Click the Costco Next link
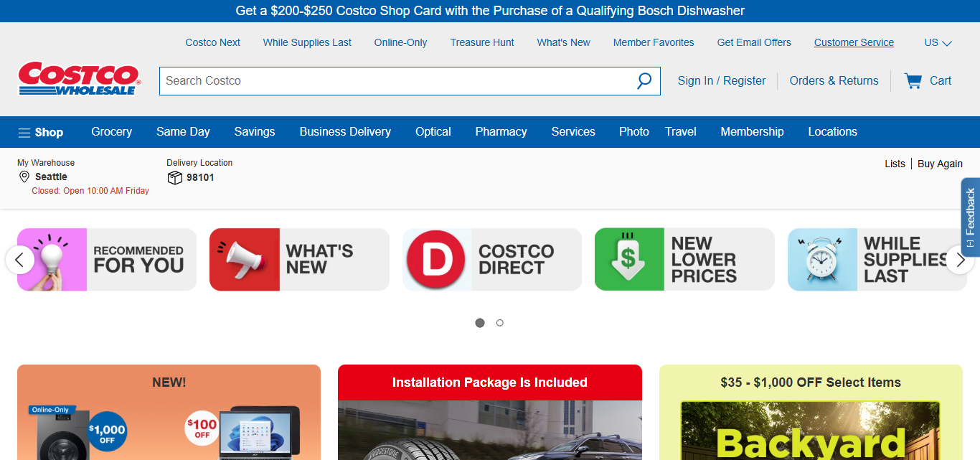Image resolution: width=980 pixels, height=460 pixels. pyautogui.click(x=213, y=42)
